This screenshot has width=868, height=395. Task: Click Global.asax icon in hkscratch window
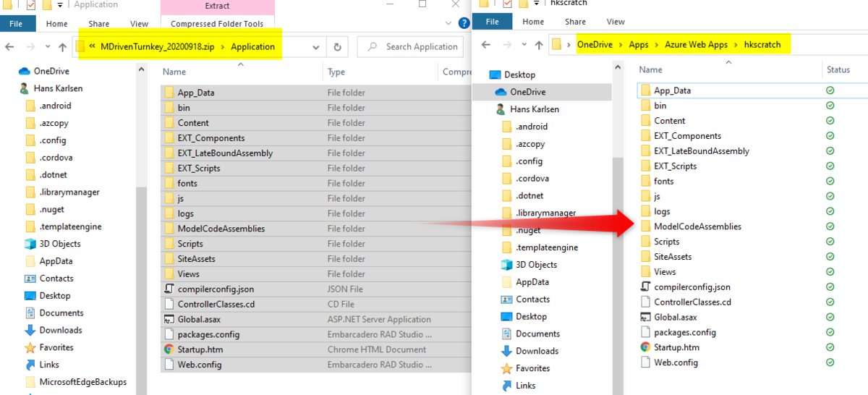645,317
